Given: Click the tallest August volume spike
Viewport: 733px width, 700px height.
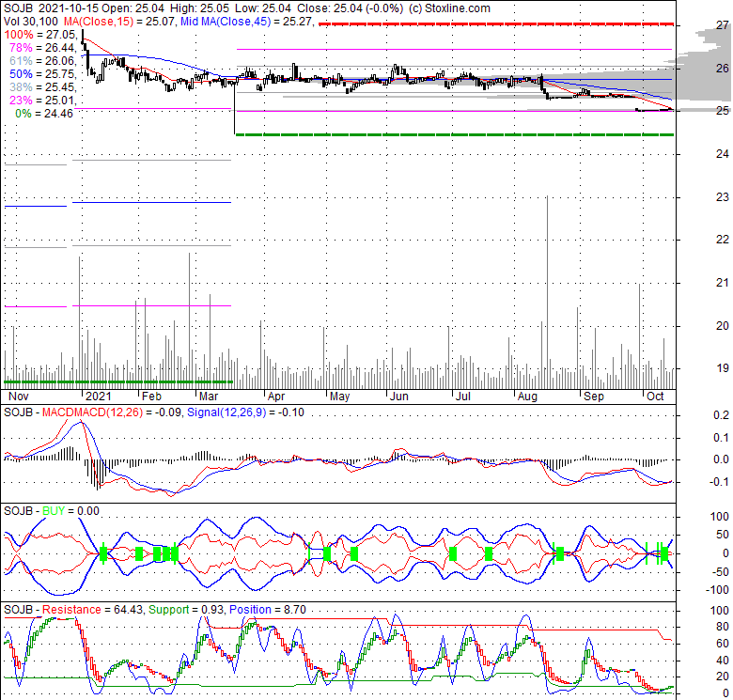Looking at the screenshot, I should (x=547, y=292).
